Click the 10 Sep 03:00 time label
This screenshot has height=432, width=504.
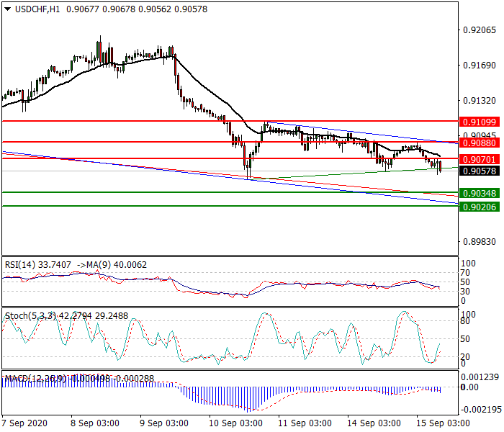[235, 423]
